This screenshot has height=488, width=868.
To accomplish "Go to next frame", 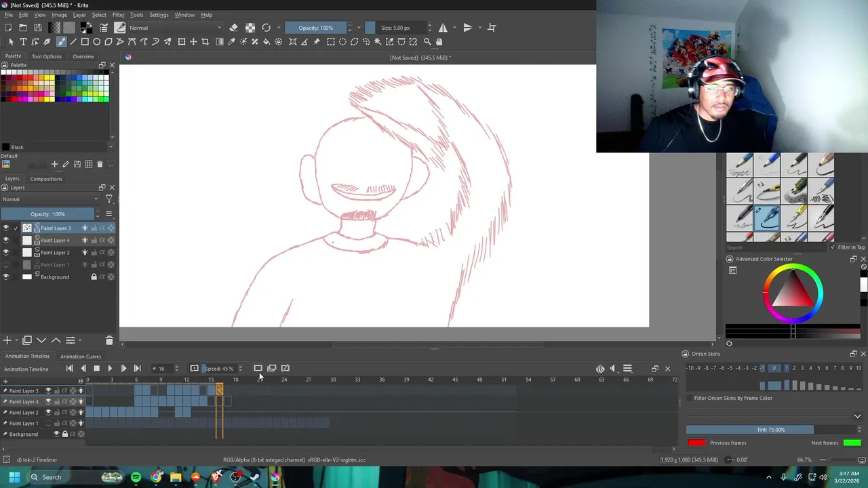I will [123, 369].
